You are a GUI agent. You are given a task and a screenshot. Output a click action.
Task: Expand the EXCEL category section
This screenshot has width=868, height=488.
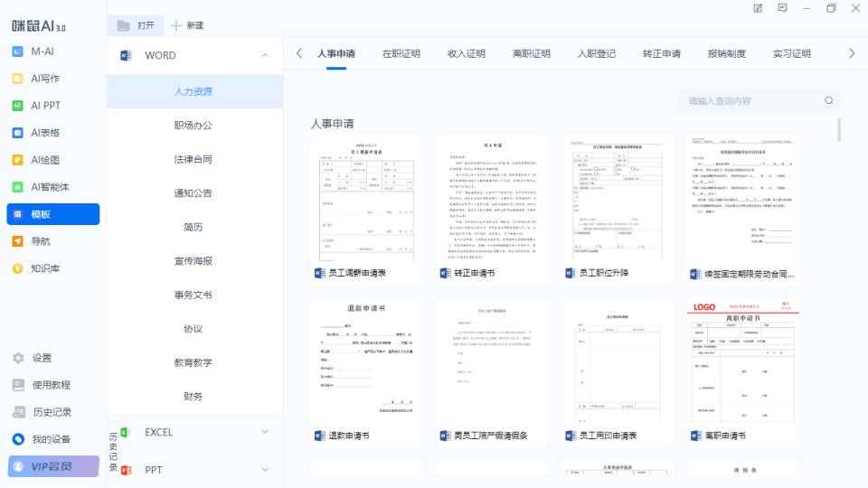pos(265,432)
